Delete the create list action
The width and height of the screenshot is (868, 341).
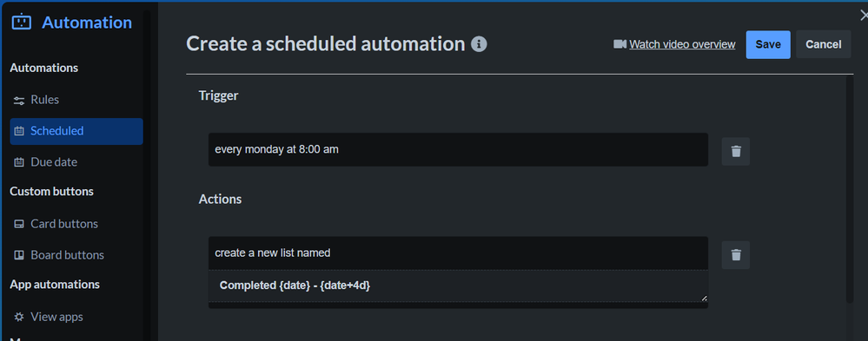tap(736, 255)
